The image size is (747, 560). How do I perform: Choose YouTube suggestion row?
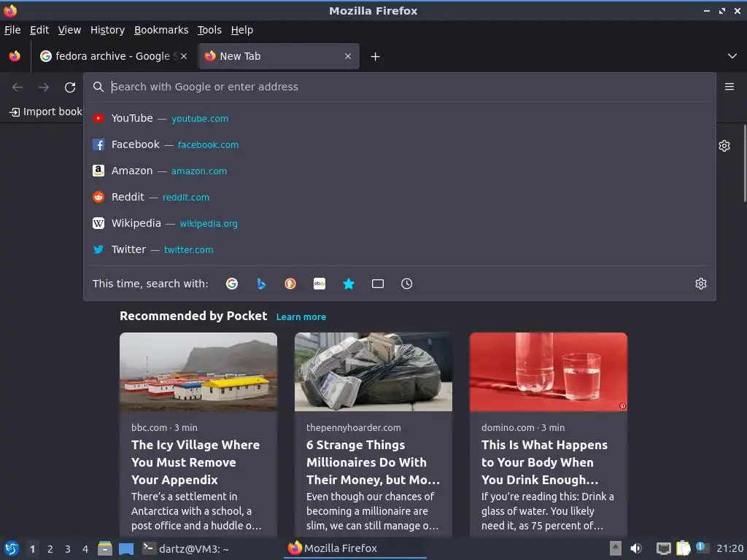click(x=399, y=119)
